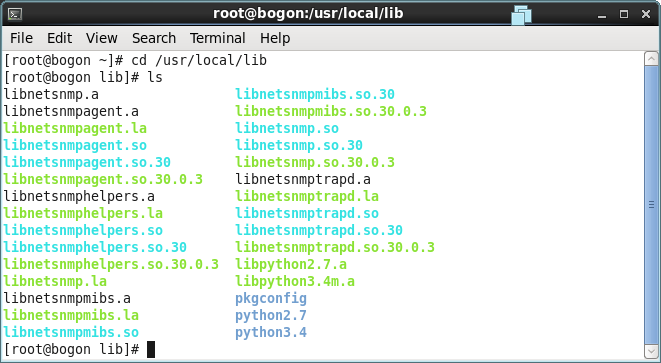Click the libnetsnmpmibs.so.30 entry
The width and height of the screenshot is (661, 363).
(x=315, y=94)
